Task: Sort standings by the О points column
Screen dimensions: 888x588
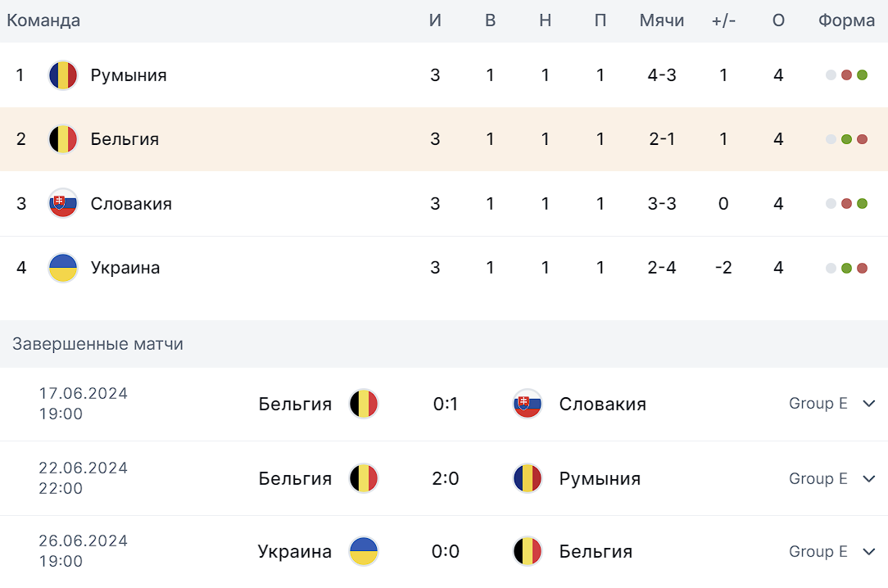Action: click(x=778, y=20)
